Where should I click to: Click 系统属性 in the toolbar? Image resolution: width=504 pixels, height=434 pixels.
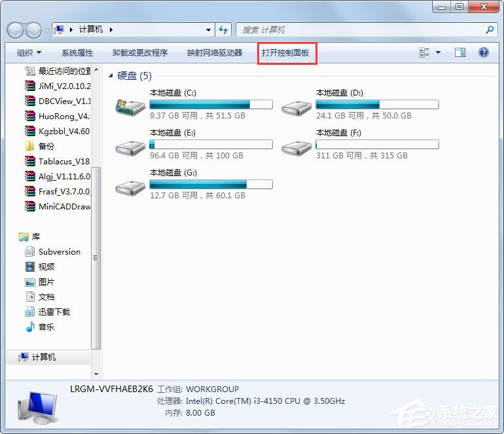(77, 52)
